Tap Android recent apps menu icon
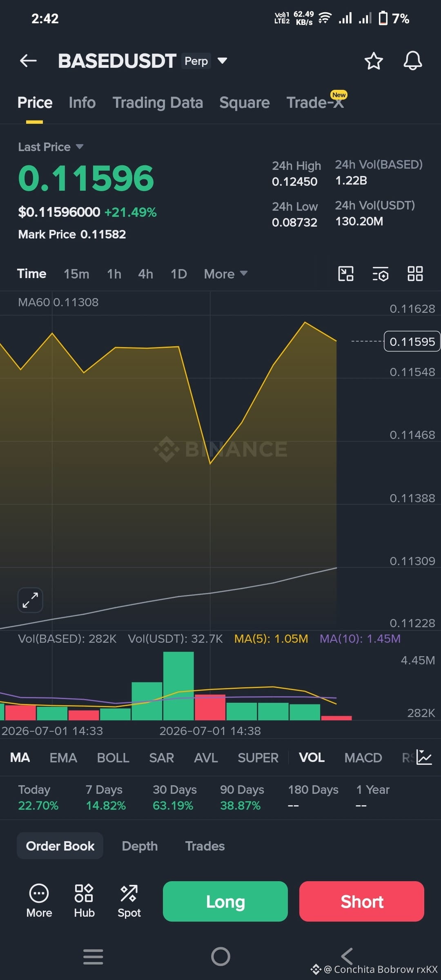The image size is (441, 980). [x=93, y=957]
